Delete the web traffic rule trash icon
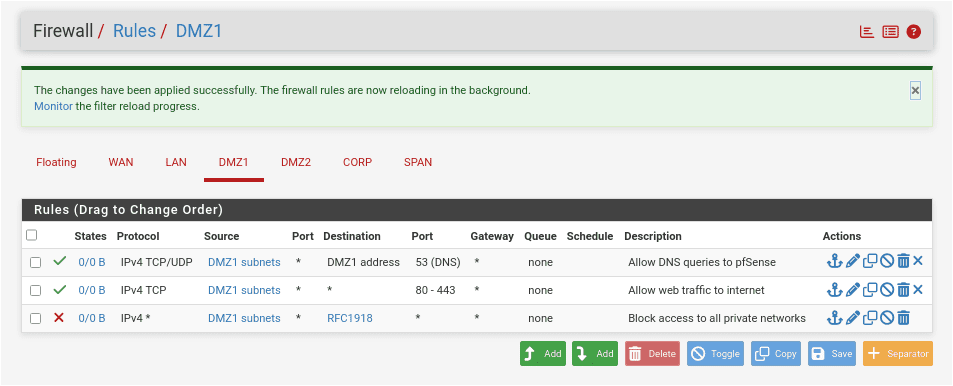Viewport: 953px width, 386px height. 903,290
